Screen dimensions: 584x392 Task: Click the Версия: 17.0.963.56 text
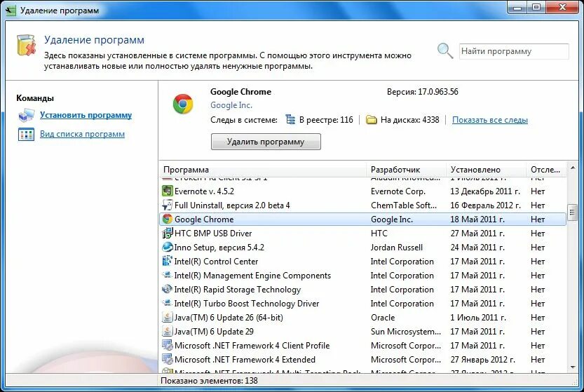pyautogui.click(x=422, y=92)
